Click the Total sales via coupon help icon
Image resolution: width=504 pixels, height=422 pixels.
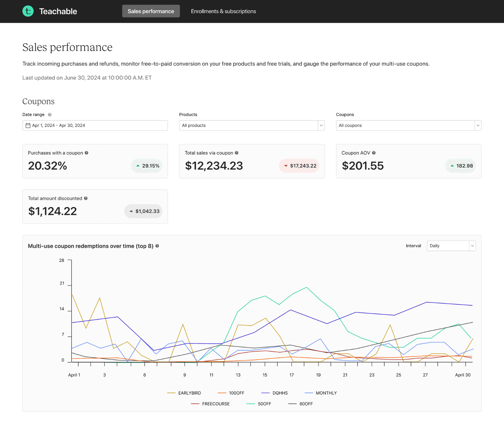coord(237,153)
